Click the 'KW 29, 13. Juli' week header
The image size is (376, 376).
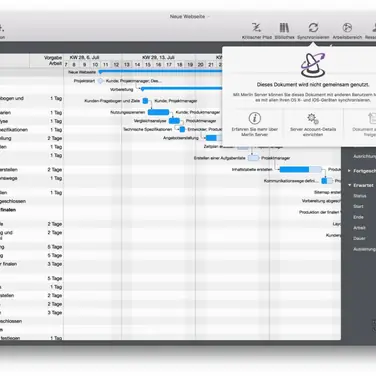[158, 57]
